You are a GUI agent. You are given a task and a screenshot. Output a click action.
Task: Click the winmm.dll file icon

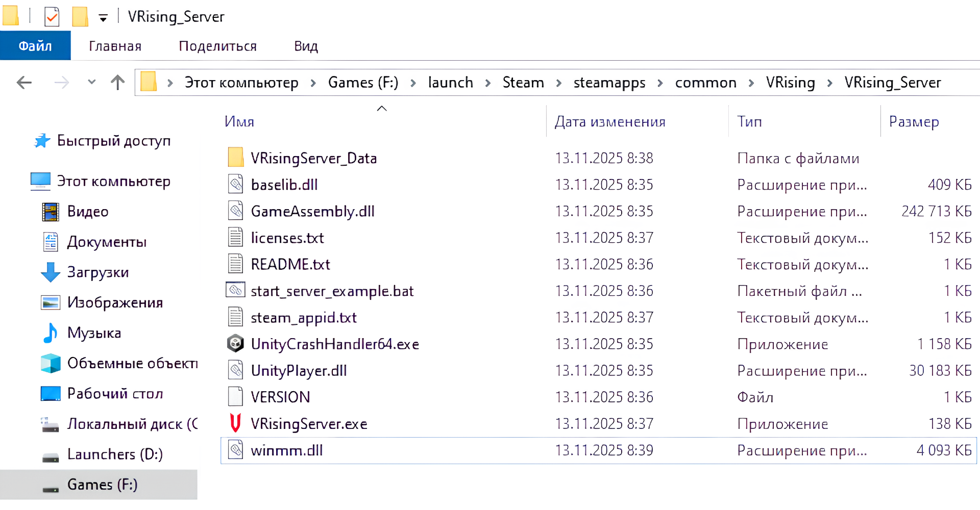[235, 450]
